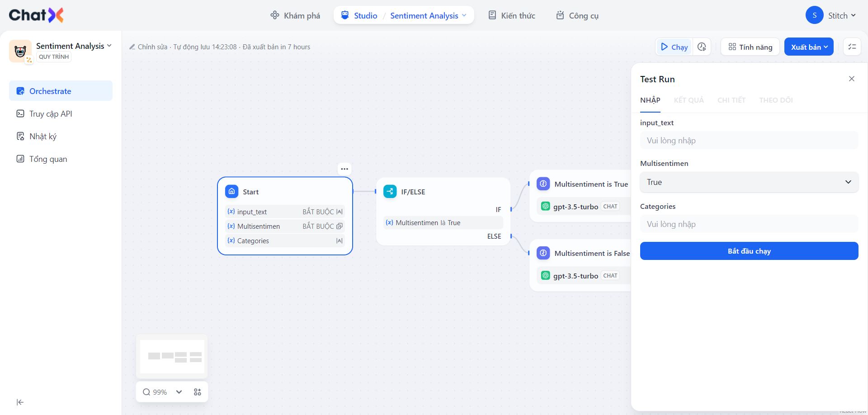The image size is (868, 415).
Task: Click the input_text field in Test Run
Action: tap(749, 141)
